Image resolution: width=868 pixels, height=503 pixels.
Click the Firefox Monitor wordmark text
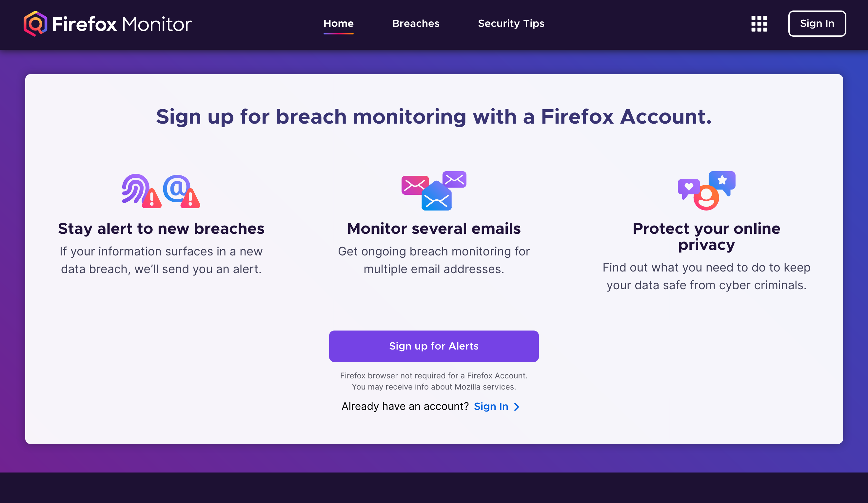(122, 24)
